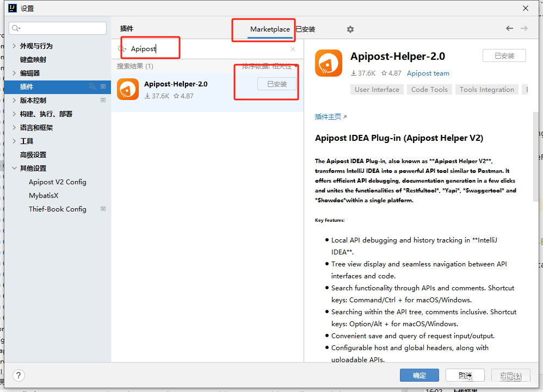
Task: Expand the 语言和框架 tree node
Action: pyautogui.click(x=14, y=127)
